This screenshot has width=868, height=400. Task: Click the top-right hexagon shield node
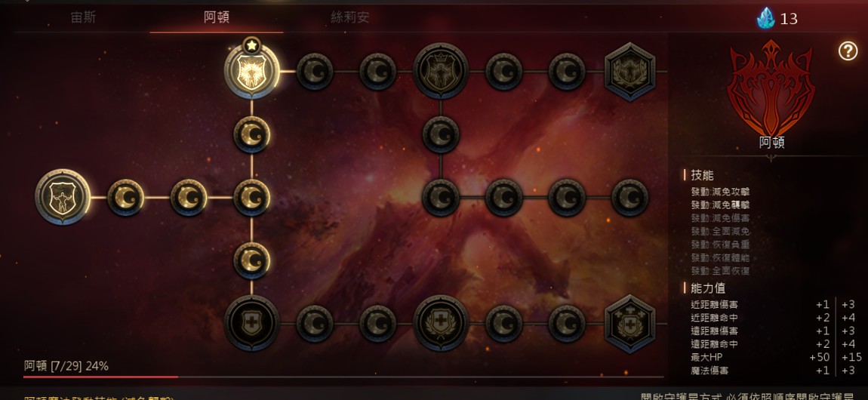(x=630, y=72)
